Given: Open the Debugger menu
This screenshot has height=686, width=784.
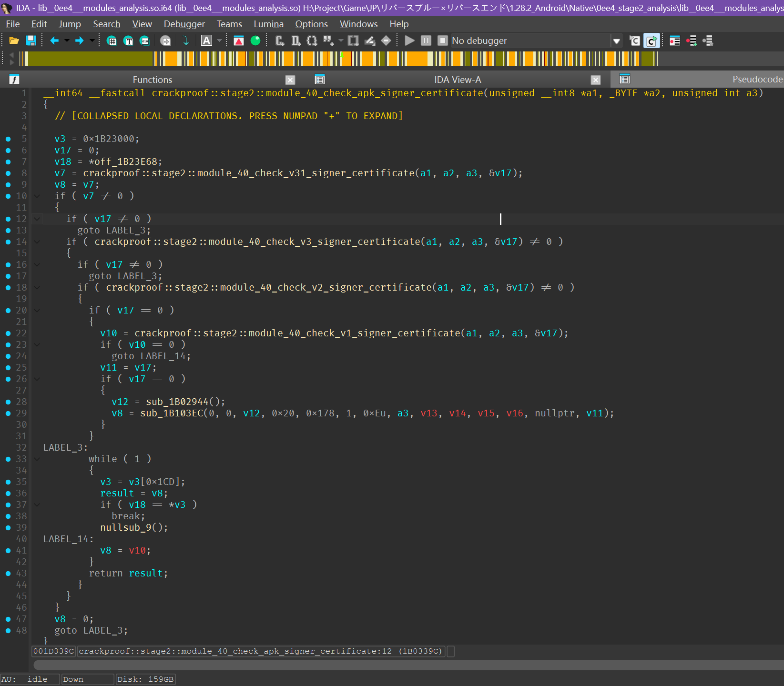Looking at the screenshot, I should tap(184, 24).
